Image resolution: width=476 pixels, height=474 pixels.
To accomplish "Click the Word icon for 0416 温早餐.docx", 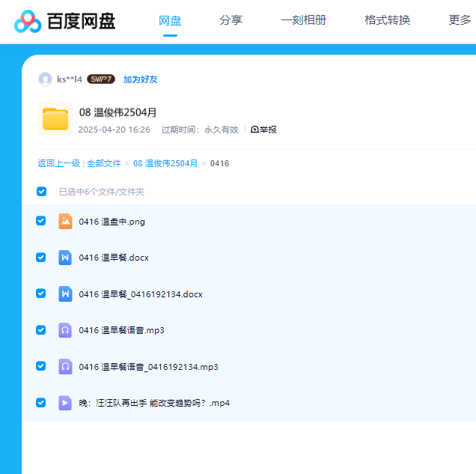I will 66,258.
